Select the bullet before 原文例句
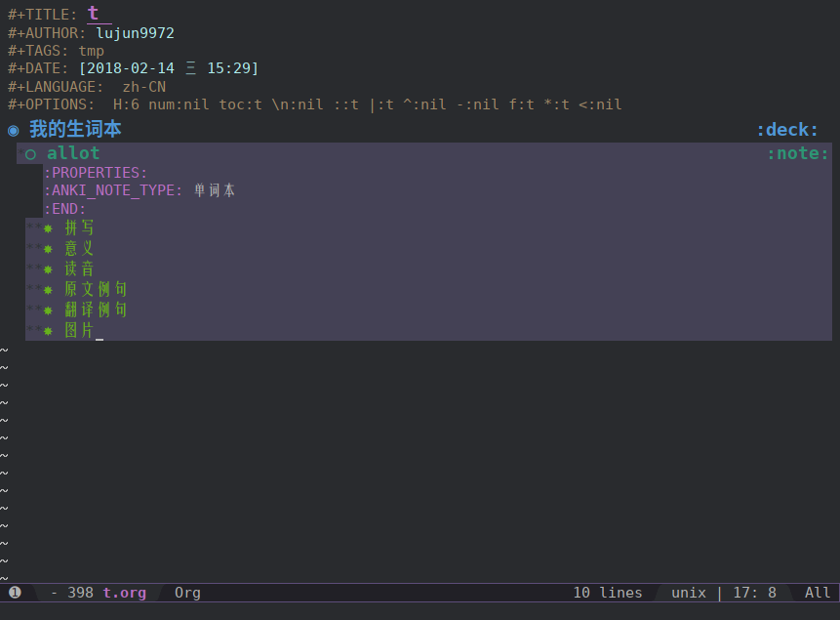Screen dimensions: 840x620 tap(47, 289)
